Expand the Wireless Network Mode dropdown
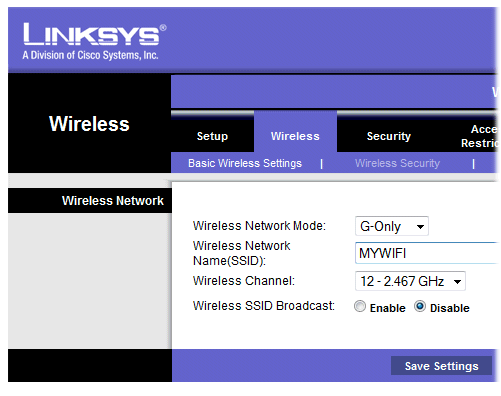This screenshot has width=501, height=396. [x=392, y=226]
